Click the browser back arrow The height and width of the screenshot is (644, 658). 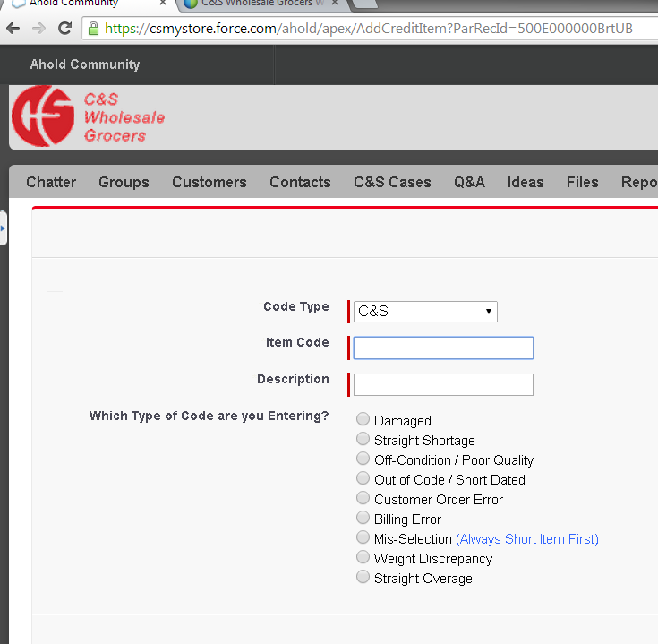pyautogui.click(x=13, y=29)
